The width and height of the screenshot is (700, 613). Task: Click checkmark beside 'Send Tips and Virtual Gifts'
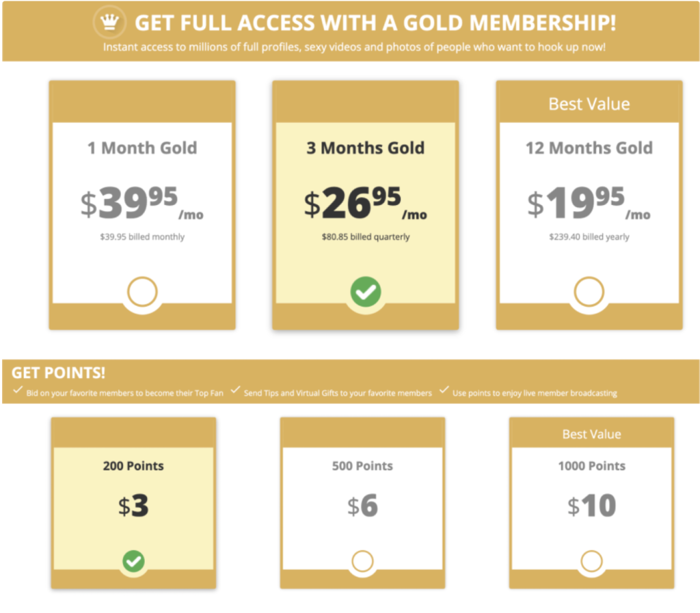coord(235,391)
